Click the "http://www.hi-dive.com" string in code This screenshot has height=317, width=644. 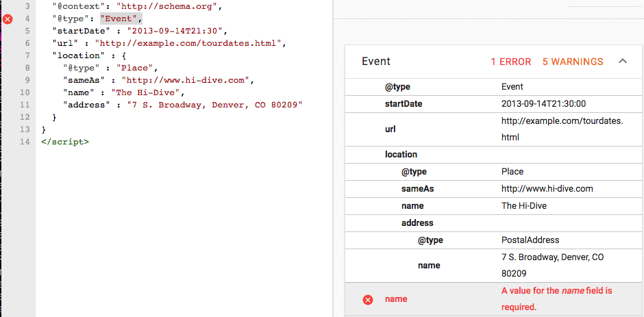(x=185, y=80)
